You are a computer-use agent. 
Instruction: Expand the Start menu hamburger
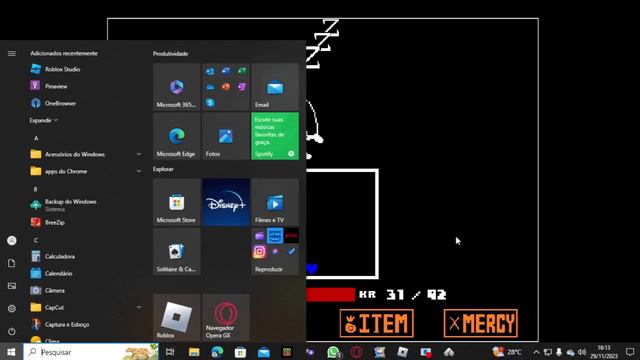(12, 53)
